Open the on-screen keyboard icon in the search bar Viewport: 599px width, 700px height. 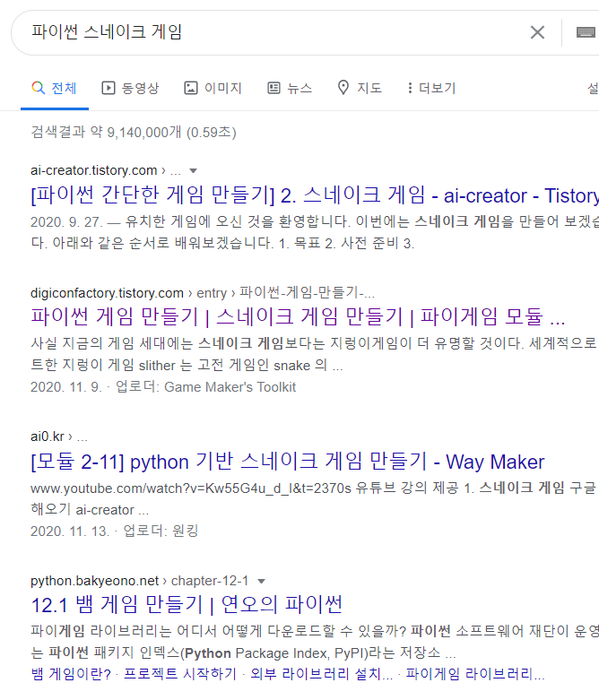[586, 32]
